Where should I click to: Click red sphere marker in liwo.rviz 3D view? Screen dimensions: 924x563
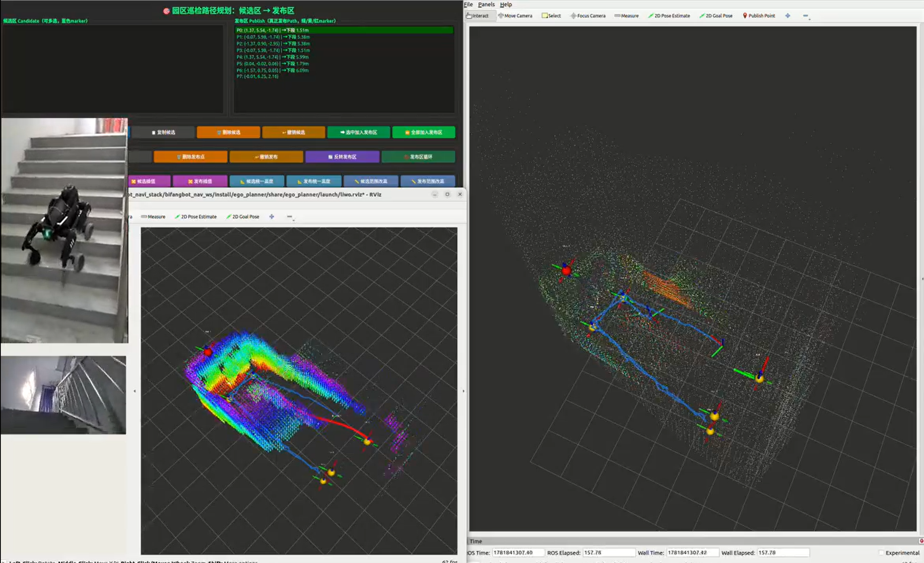pyautogui.click(x=208, y=352)
